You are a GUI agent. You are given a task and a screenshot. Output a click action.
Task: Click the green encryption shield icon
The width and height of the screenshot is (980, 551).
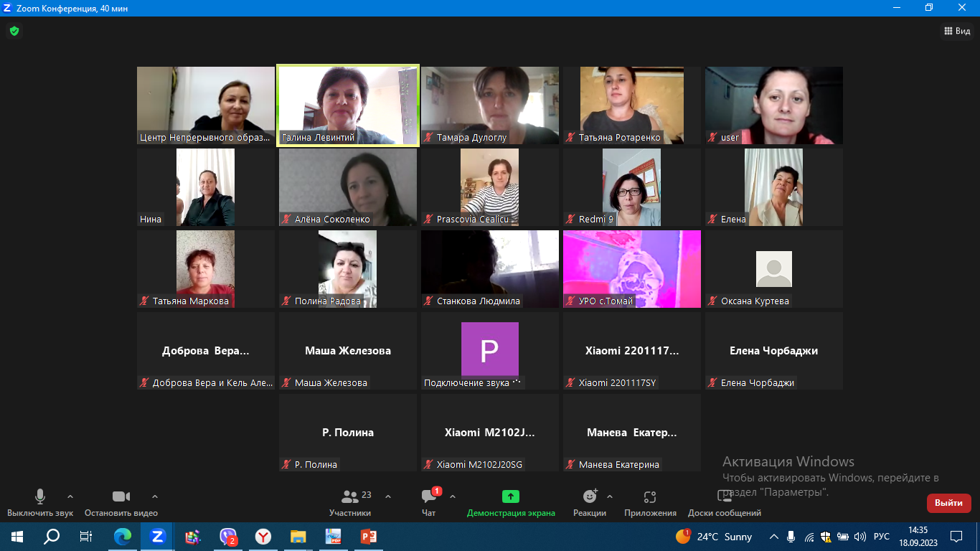(x=14, y=31)
